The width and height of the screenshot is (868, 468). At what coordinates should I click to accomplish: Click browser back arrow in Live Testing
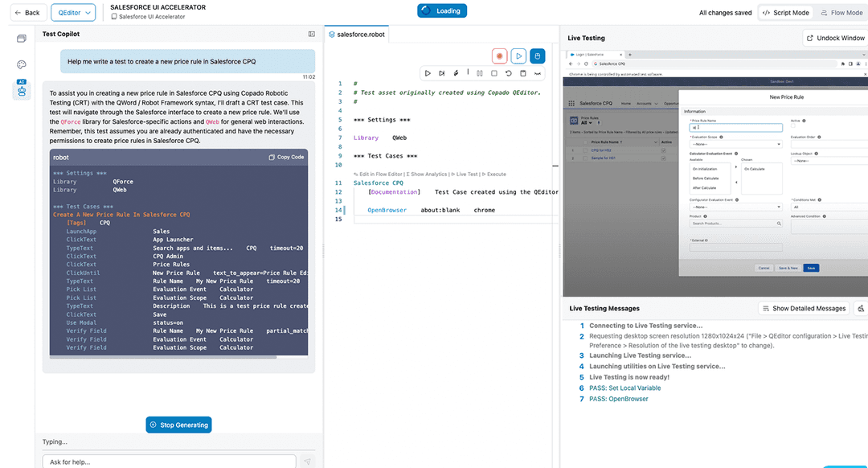571,64
